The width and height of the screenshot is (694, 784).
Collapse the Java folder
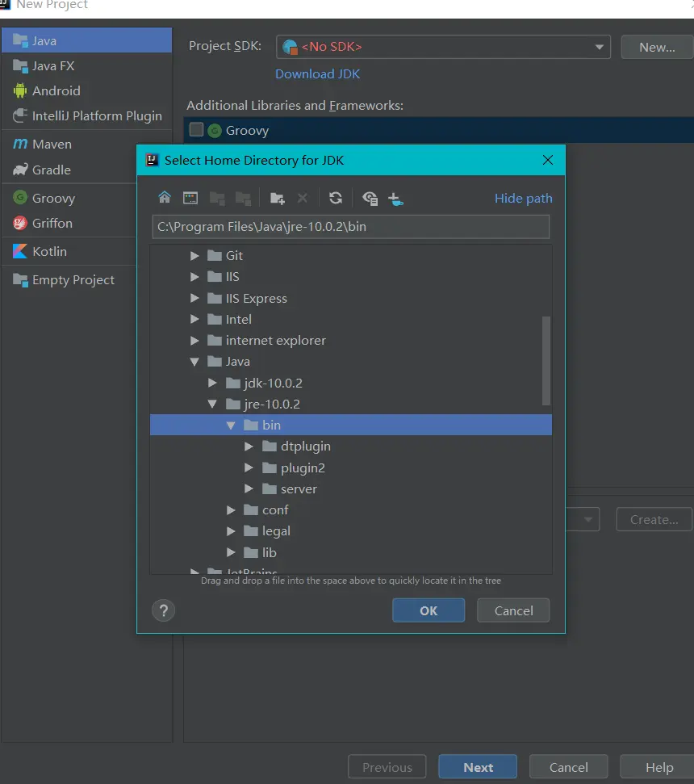click(194, 362)
